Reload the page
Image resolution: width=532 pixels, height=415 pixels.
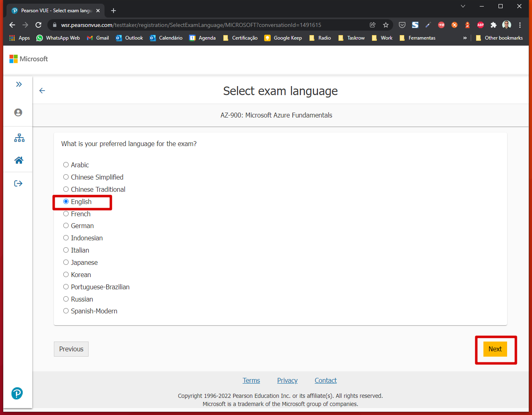(x=38, y=25)
